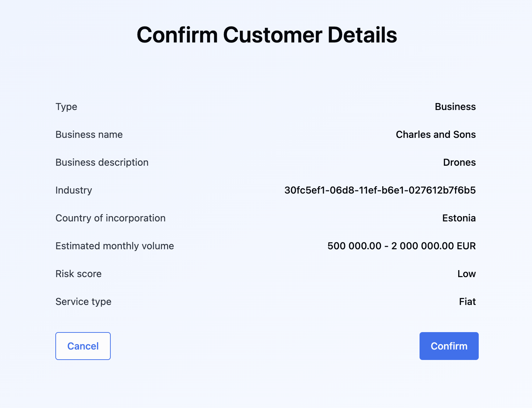Click the Confirm button

coord(449,346)
